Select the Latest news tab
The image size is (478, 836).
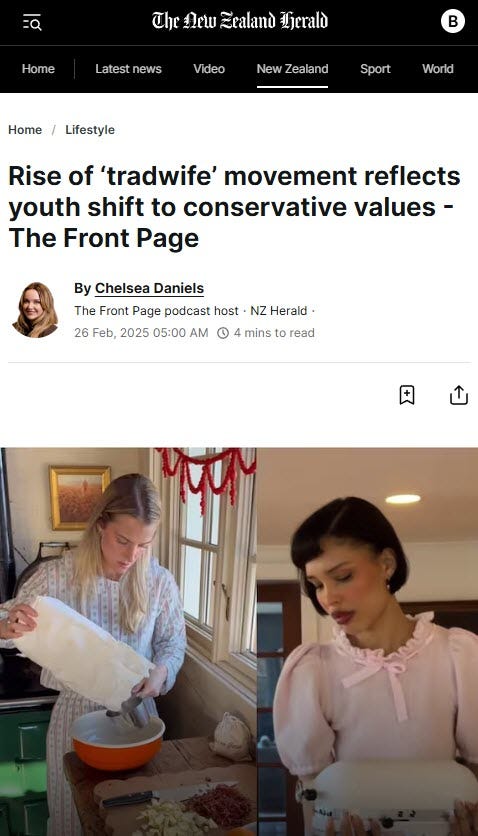(128, 69)
